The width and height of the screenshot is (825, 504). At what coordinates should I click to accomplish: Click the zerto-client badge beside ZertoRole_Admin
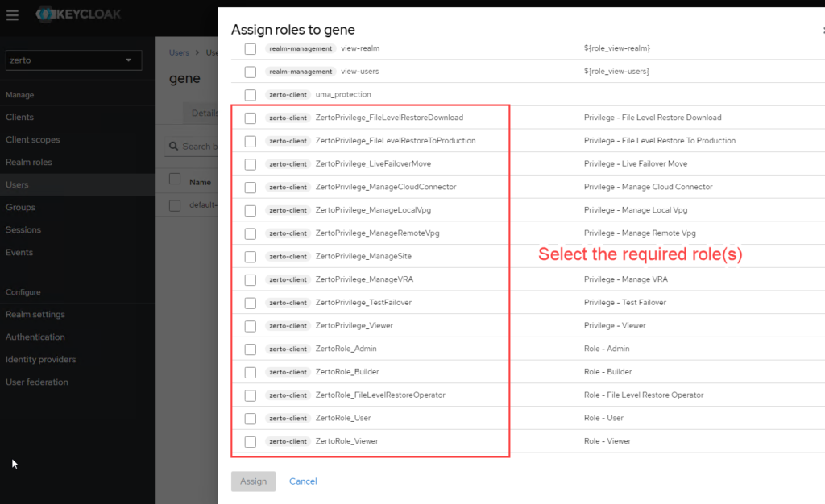point(288,349)
